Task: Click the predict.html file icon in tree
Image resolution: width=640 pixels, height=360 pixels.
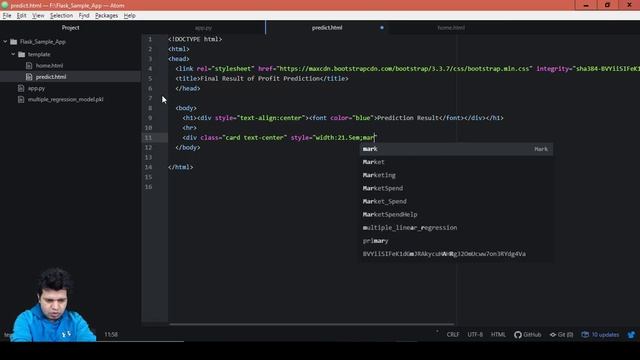Action: [29, 77]
